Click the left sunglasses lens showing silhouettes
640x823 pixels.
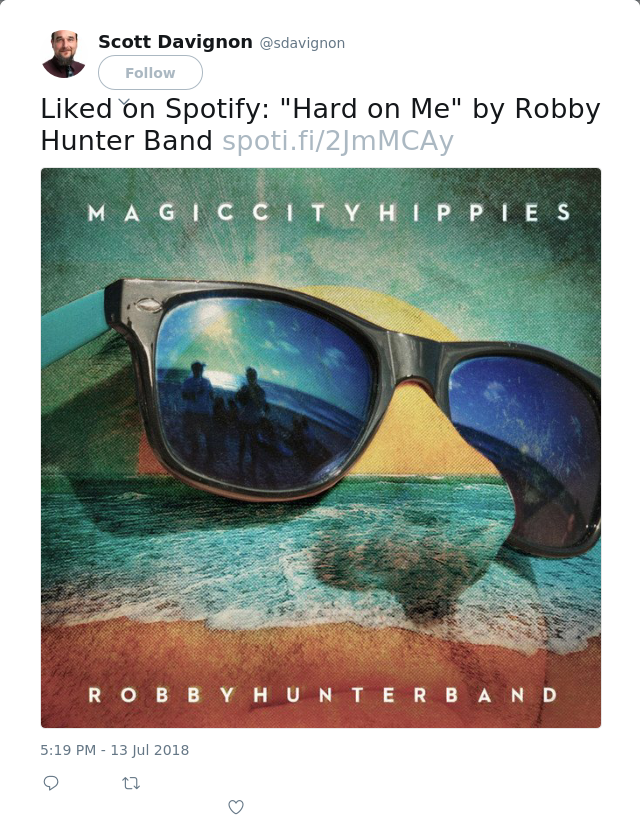[264, 389]
